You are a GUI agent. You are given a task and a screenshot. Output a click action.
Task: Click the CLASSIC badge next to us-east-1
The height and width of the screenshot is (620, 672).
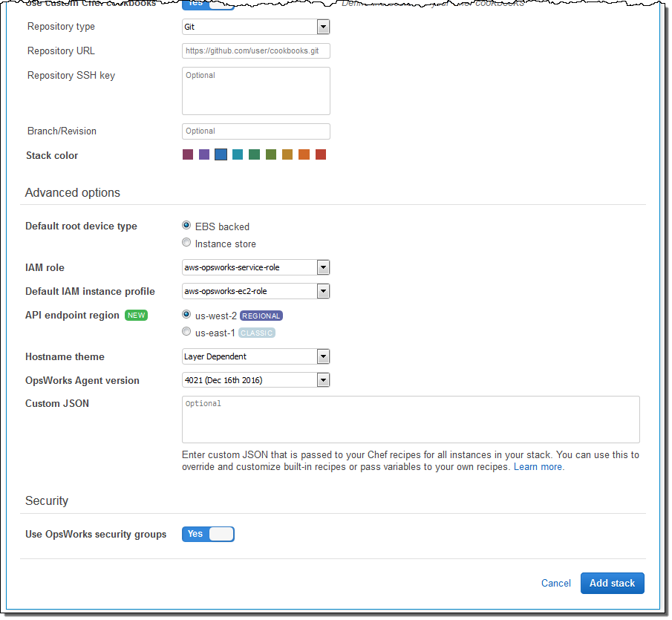(257, 333)
